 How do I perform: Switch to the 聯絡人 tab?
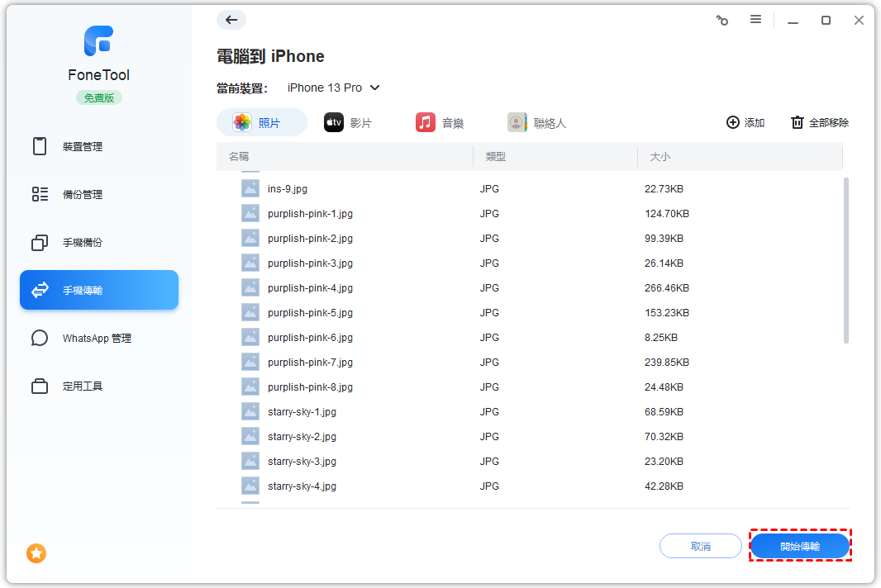tap(537, 123)
